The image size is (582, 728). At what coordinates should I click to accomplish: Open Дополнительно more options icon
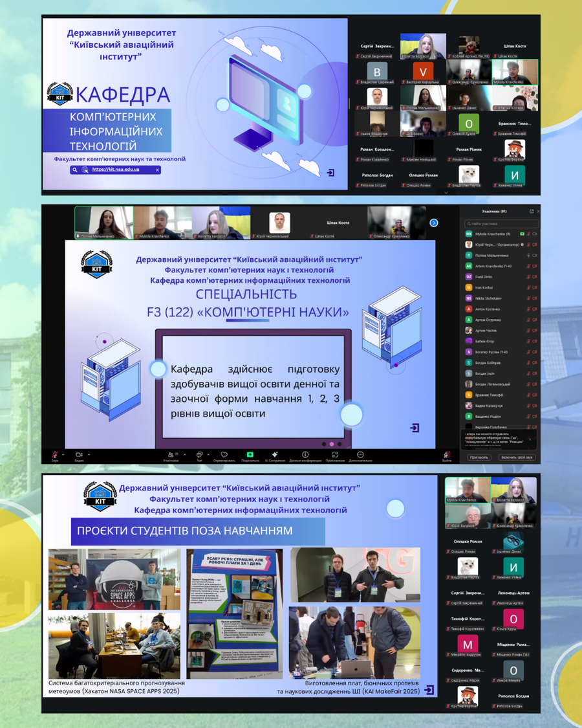(x=360, y=454)
